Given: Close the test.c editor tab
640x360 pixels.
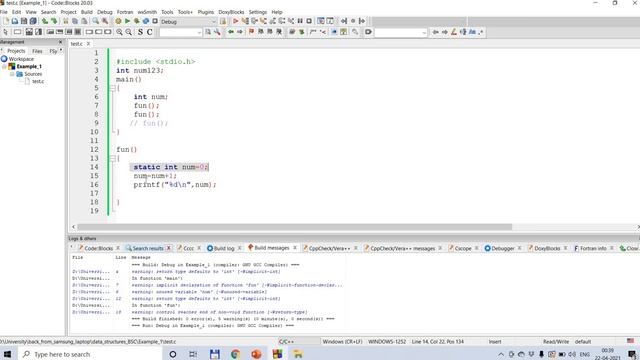Looking at the screenshot, I should coord(88,44).
